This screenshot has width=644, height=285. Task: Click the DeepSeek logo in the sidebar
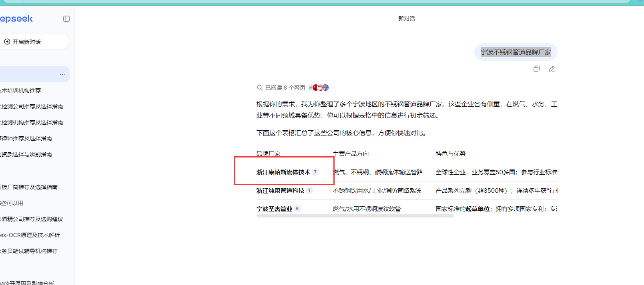click(16, 19)
